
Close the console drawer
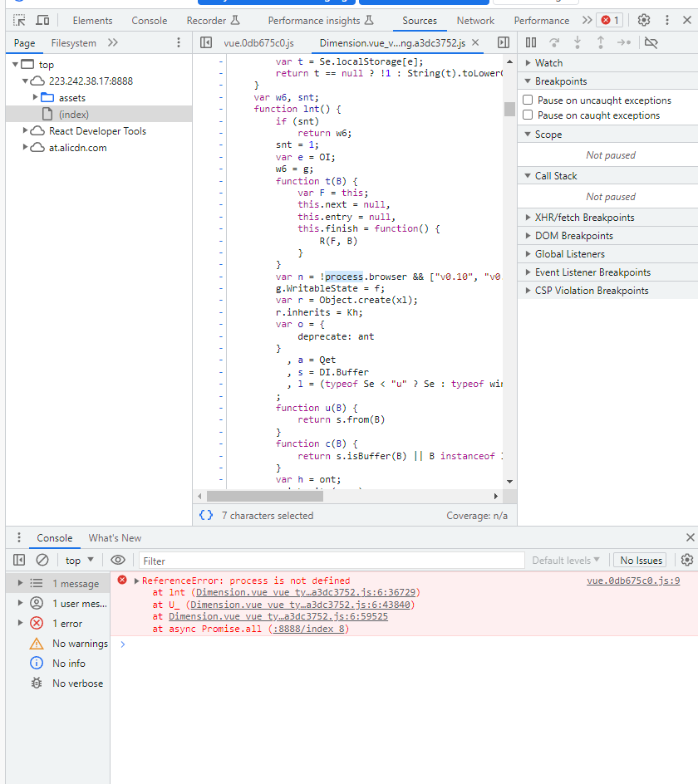[x=690, y=537]
